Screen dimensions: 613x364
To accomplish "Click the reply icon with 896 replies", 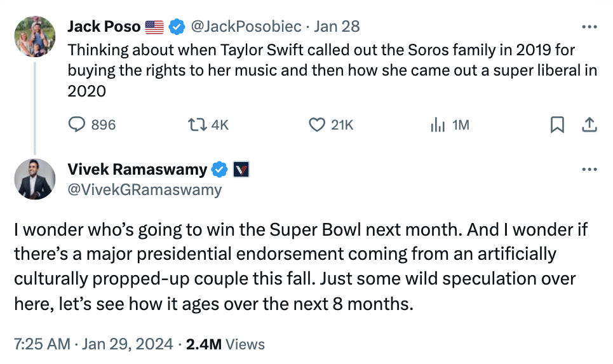I will click(x=77, y=125).
